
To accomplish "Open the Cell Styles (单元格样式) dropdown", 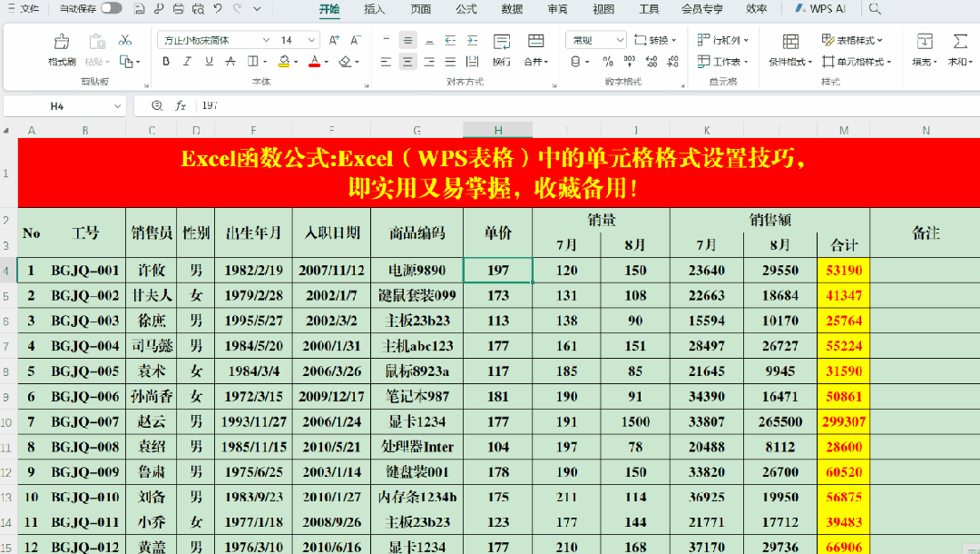I will pyautogui.click(x=857, y=62).
